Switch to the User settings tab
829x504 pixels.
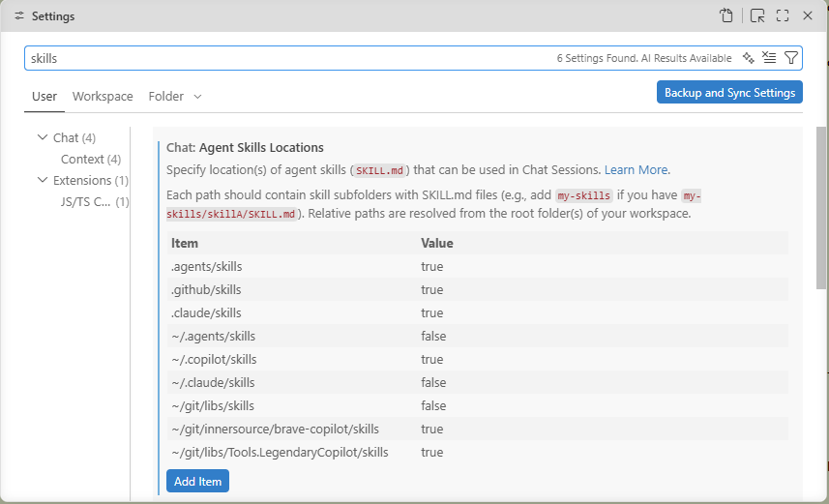coord(44,96)
